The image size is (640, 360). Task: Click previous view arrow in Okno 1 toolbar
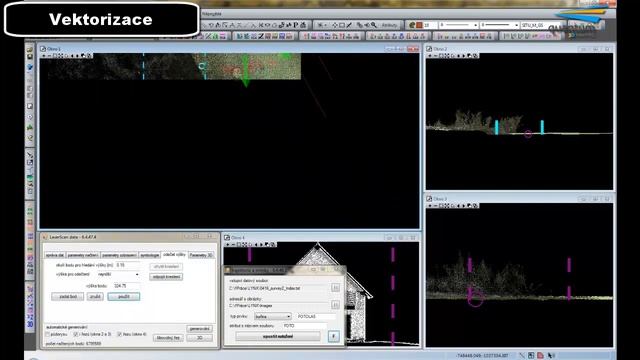72,56
